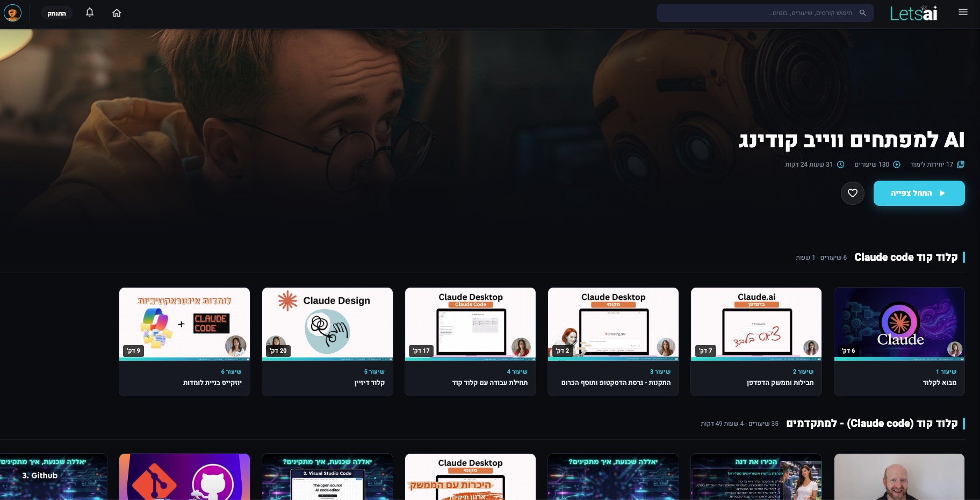Viewport: 980px width, 500px height.
Task: Start watching with the התחל צפייה button
Action: (x=919, y=193)
